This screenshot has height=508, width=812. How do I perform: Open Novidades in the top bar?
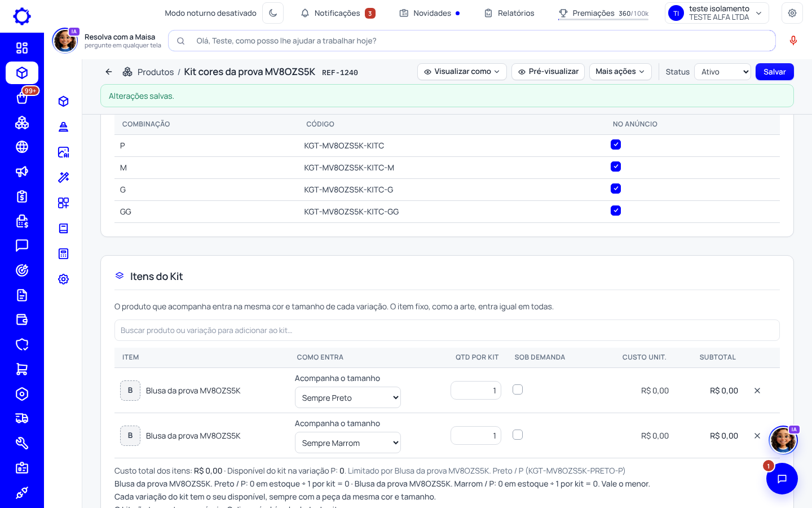pyautogui.click(x=430, y=13)
